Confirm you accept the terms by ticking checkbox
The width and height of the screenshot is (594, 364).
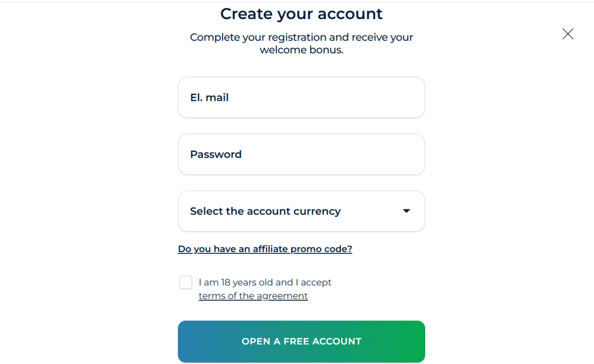[x=185, y=282]
